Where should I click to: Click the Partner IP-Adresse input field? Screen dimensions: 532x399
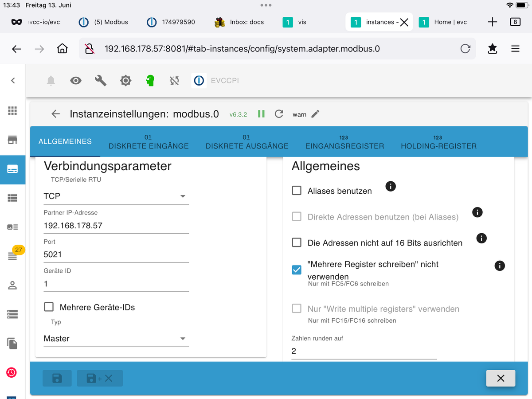pyautogui.click(x=116, y=225)
